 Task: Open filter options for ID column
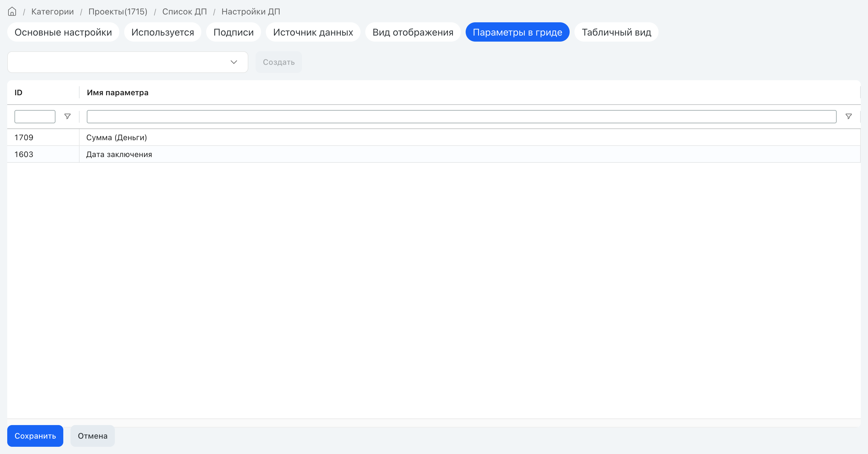tap(68, 116)
